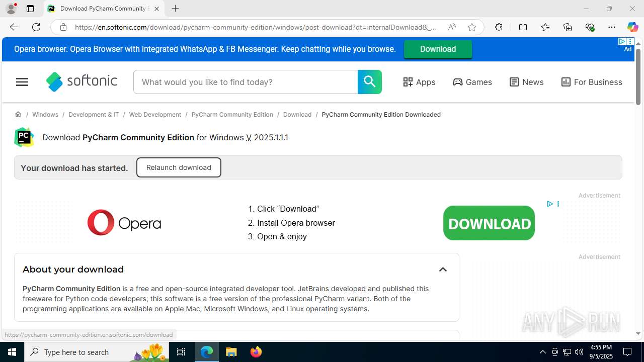Click the large green DOWNLOAD ad button
This screenshot has height=362, width=644.
[x=489, y=223]
